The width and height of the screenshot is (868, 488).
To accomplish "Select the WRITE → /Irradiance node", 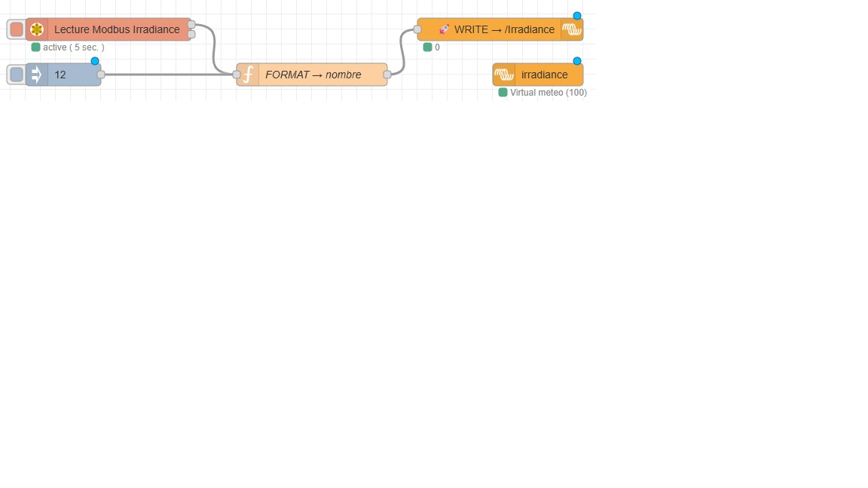I will pyautogui.click(x=500, y=29).
